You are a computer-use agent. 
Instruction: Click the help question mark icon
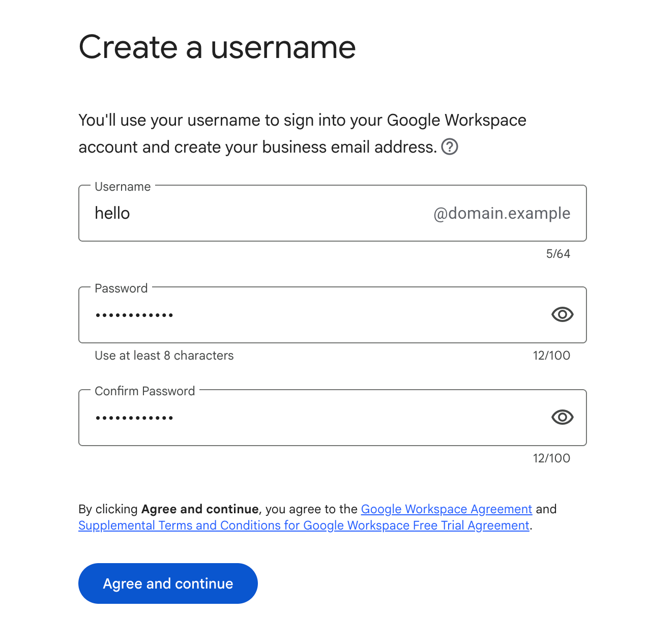(x=449, y=147)
